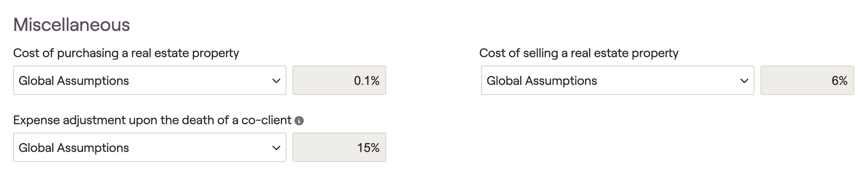Click 'Global Assumptions' text under selling cost

point(542,81)
